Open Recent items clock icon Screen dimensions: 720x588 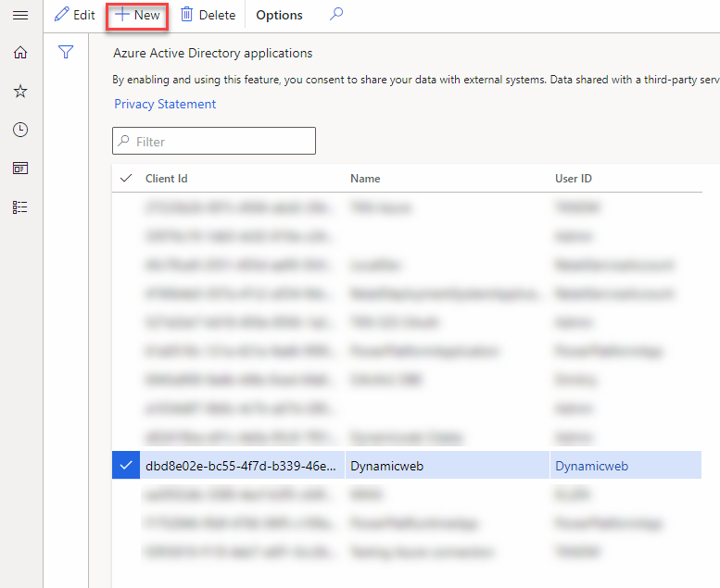pos(20,130)
